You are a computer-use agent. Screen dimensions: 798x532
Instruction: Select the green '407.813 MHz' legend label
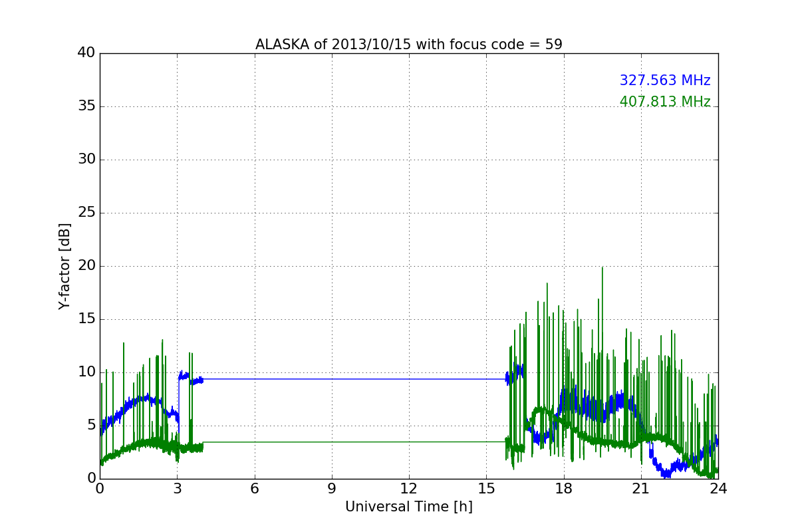pyautogui.click(x=665, y=102)
